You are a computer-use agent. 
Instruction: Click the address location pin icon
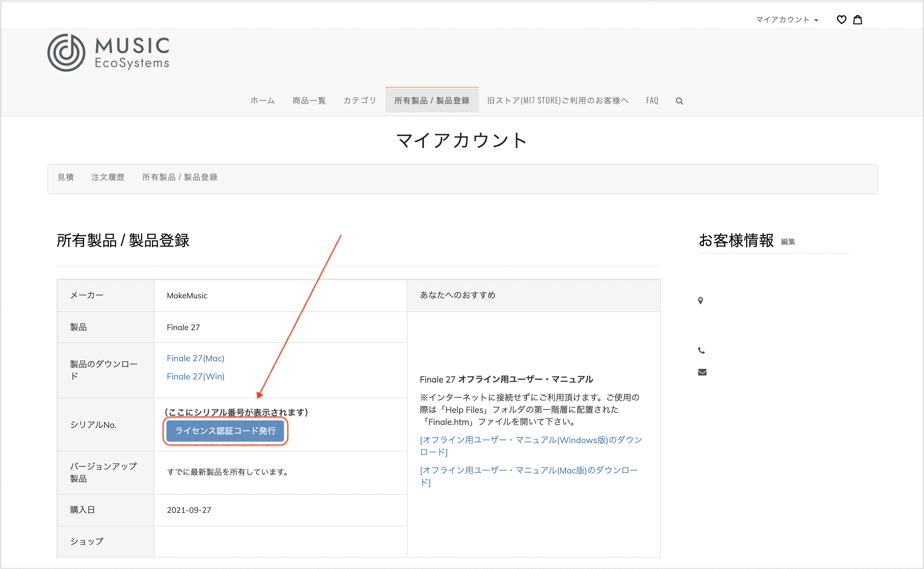[x=701, y=301]
